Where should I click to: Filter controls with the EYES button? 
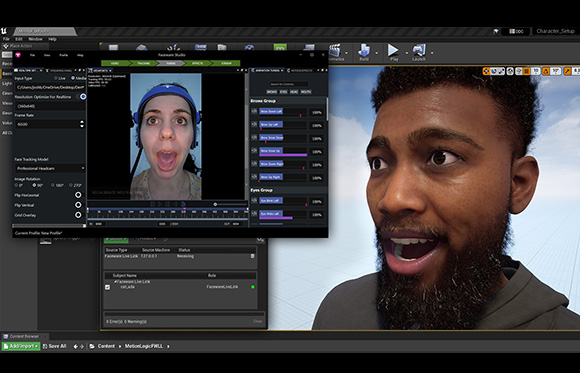283,92
